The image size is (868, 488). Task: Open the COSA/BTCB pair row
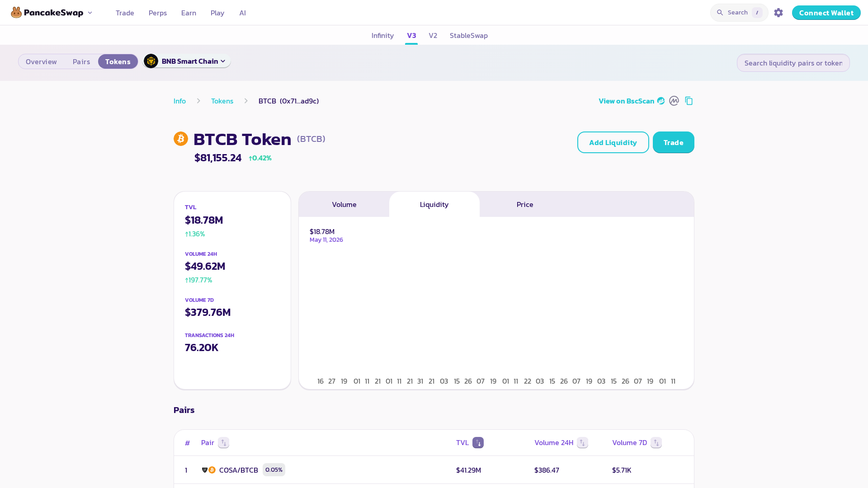click(434, 470)
